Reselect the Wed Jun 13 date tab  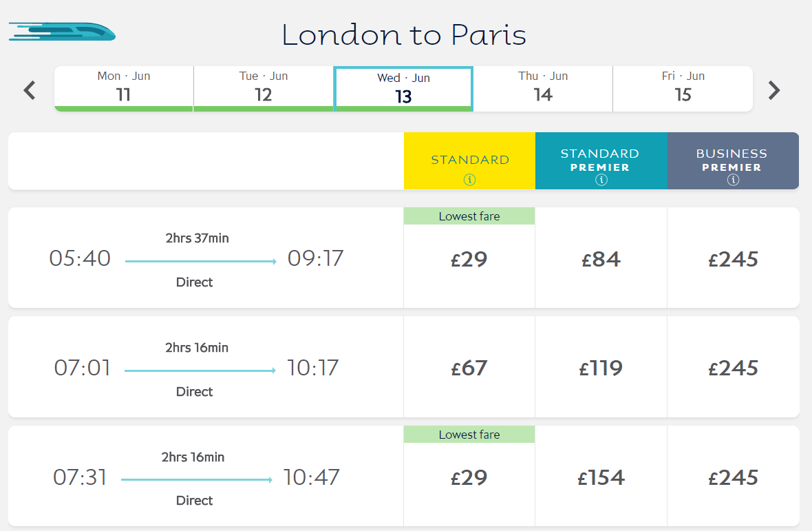pyautogui.click(x=403, y=89)
